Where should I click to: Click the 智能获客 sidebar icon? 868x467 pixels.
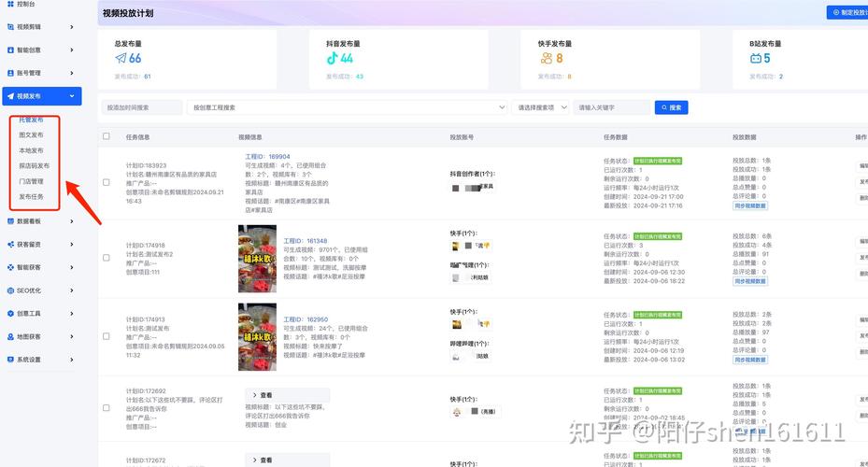point(10,267)
